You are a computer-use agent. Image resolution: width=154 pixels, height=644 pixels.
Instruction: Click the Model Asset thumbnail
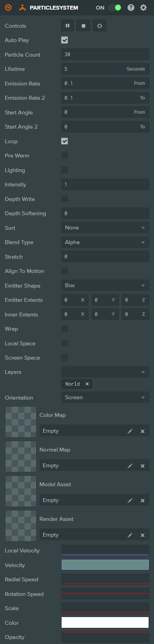[x=21, y=491]
